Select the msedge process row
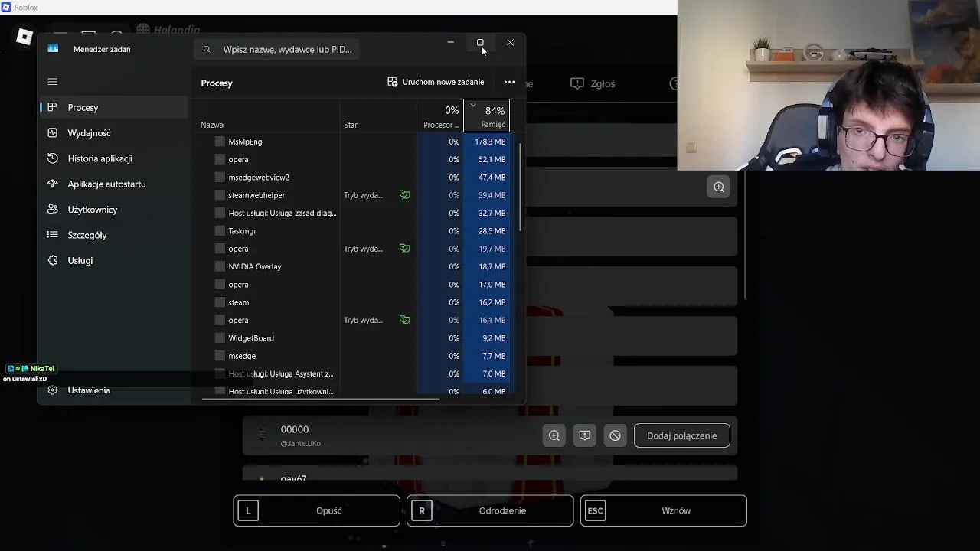The image size is (980, 551). tap(352, 356)
